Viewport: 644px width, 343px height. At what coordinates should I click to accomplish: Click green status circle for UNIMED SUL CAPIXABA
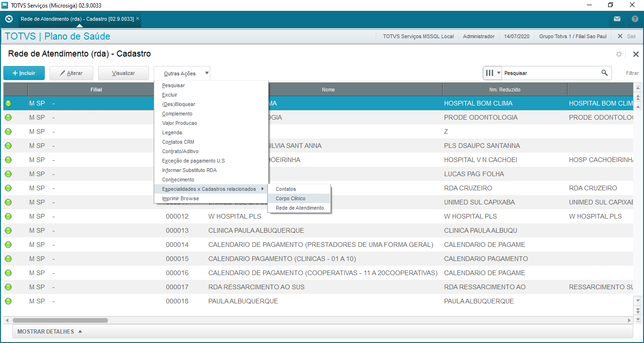point(8,202)
